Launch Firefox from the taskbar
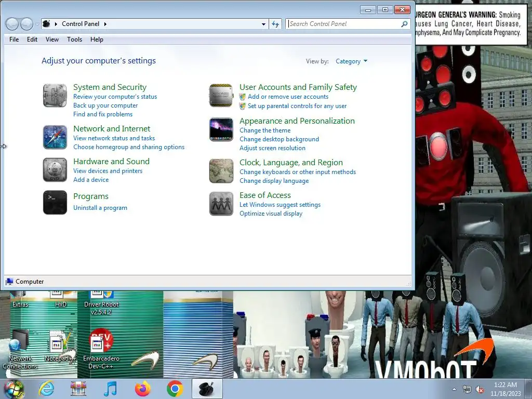This screenshot has height=399, width=532. coord(142,389)
